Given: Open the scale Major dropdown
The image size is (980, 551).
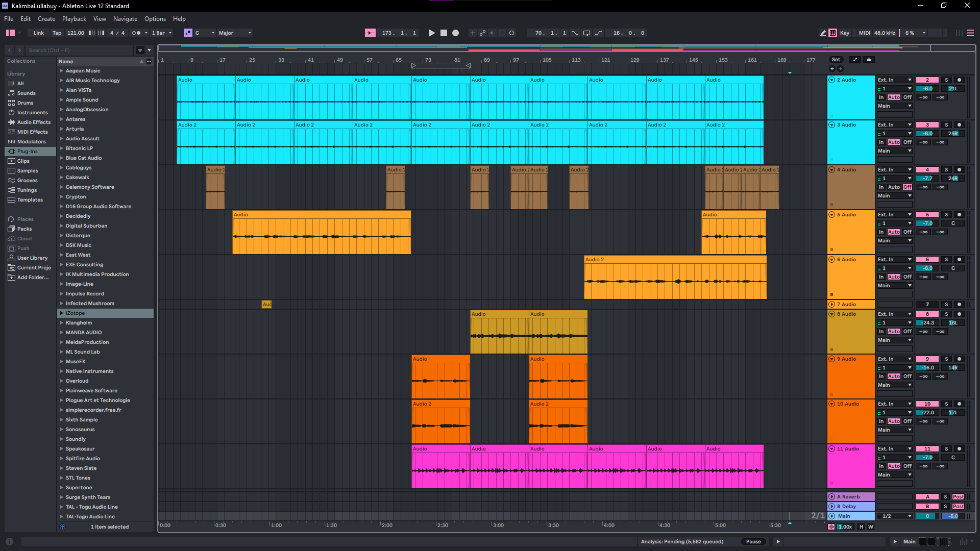Looking at the screenshot, I should click(x=235, y=33).
